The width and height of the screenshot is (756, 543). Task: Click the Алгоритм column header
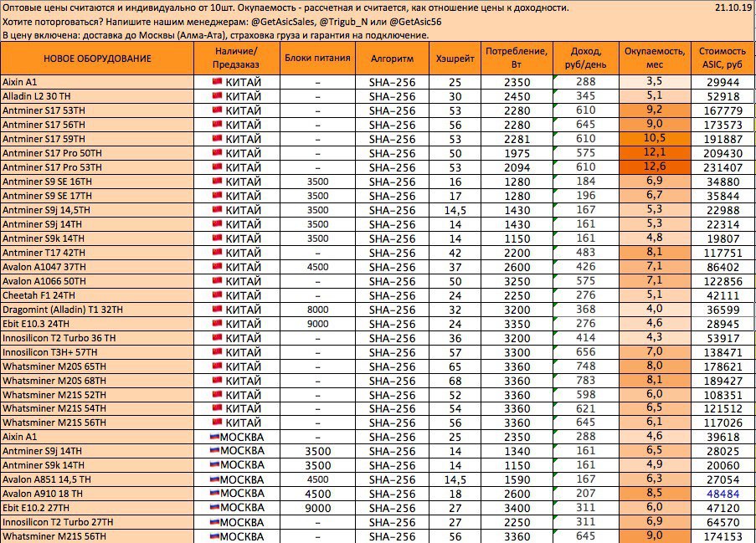pyautogui.click(x=392, y=59)
